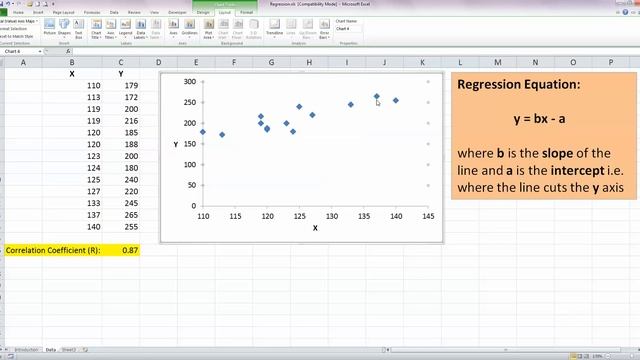Switch to the Sheet3 sheet tab
The width and height of the screenshot is (640, 360).
(x=69, y=350)
